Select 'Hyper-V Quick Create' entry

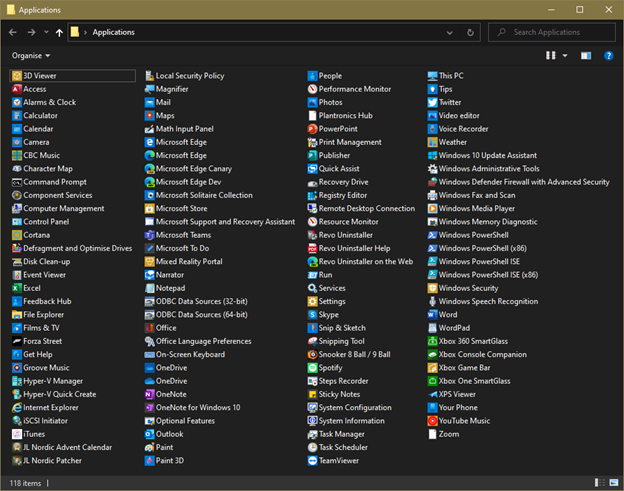pyautogui.click(x=54, y=394)
